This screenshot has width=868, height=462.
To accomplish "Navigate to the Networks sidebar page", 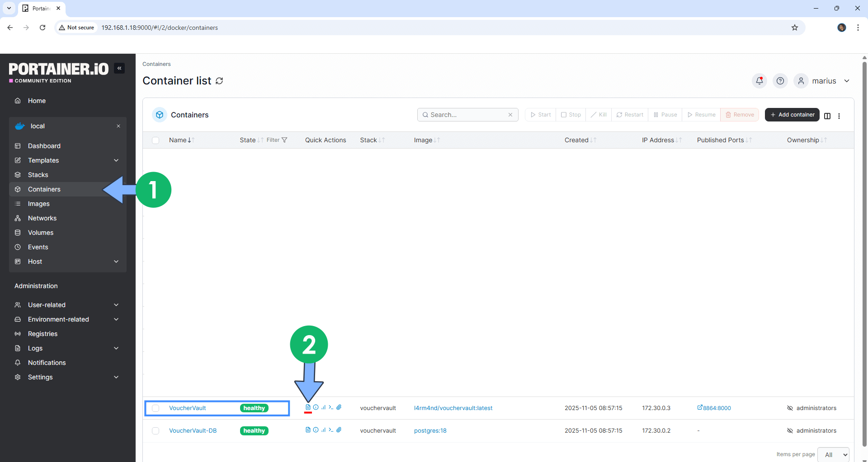I will [41, 218].
